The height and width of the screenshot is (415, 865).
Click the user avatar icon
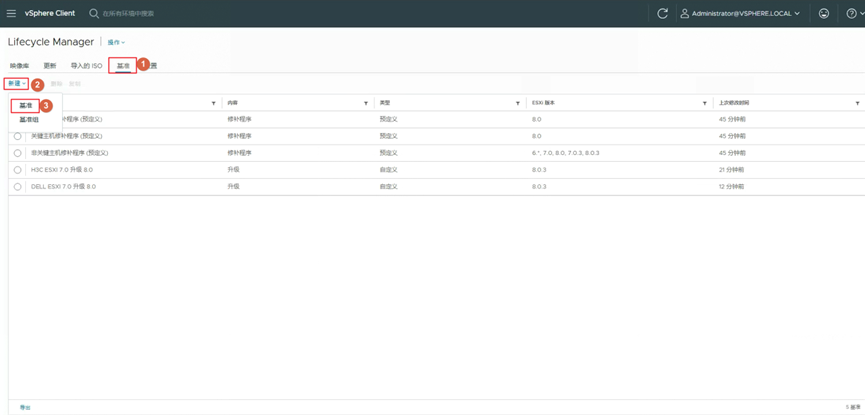[684, 13]
